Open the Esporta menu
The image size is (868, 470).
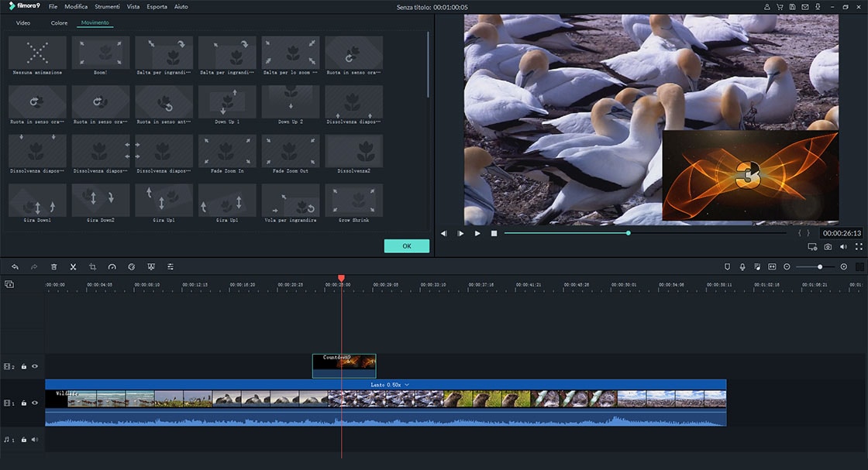click(x=157, y=7)
